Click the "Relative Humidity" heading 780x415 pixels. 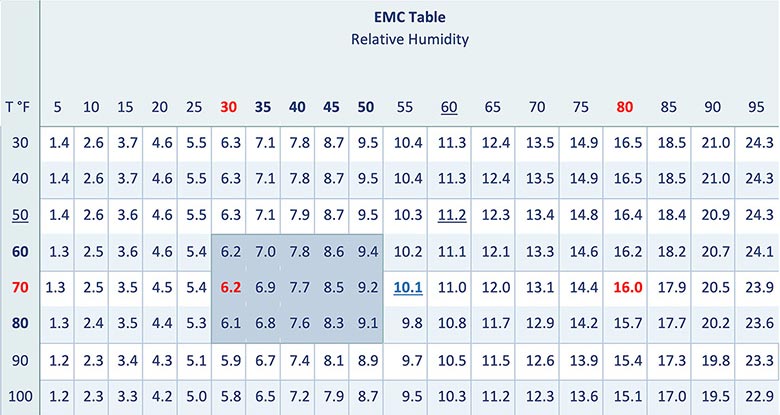point(410,40)
